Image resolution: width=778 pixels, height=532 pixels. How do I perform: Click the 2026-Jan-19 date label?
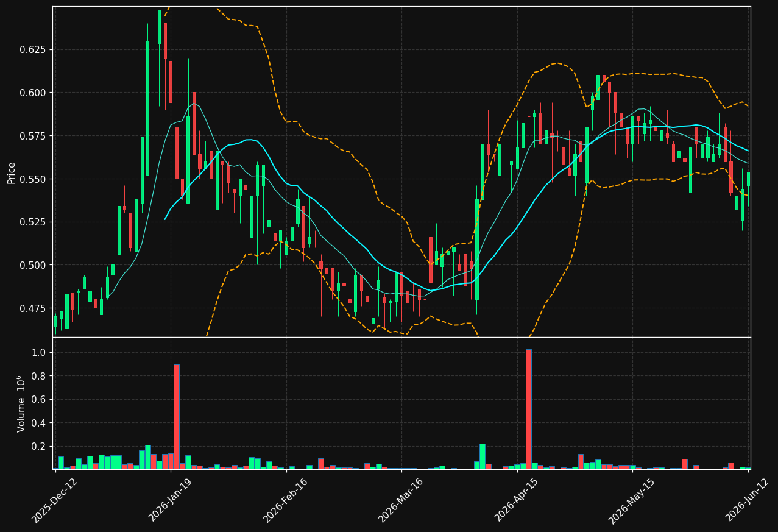(x=170, y=500)
